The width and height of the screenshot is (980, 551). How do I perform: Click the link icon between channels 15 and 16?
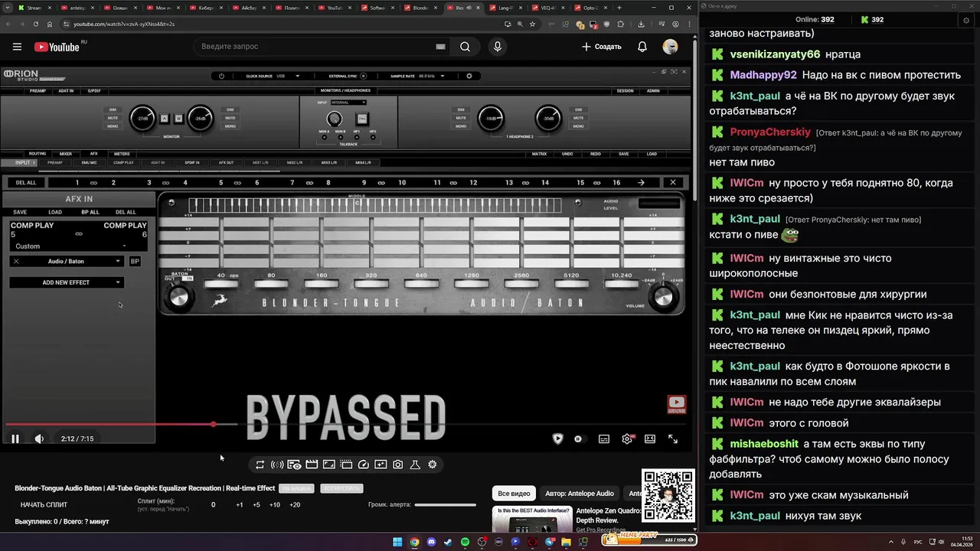(x=597, y=183)
